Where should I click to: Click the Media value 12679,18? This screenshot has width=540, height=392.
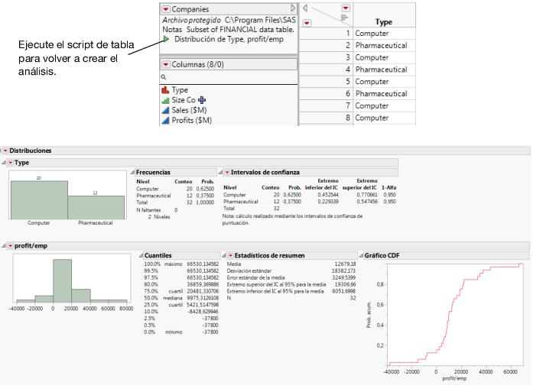pyautogui.click(x=345, y=264)
